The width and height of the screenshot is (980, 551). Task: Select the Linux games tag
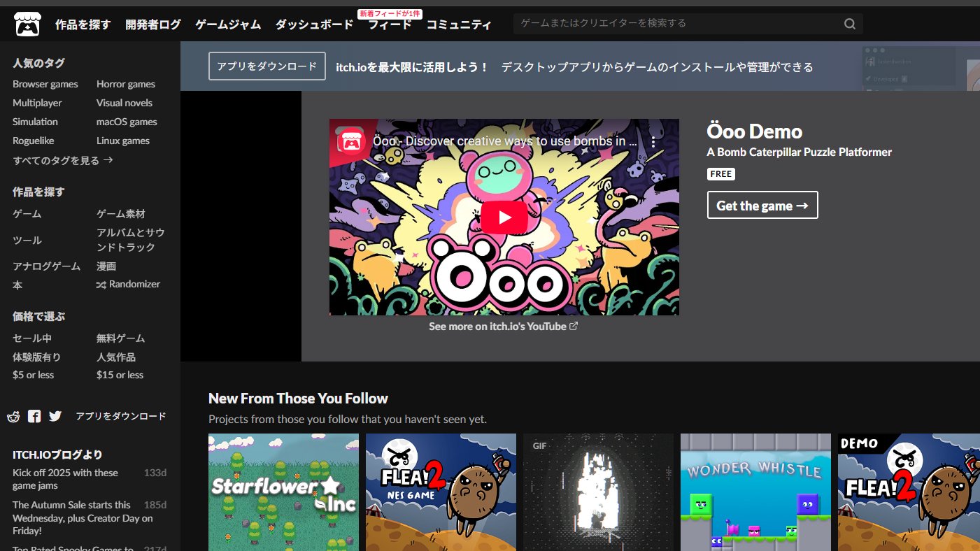pos(123,141)
